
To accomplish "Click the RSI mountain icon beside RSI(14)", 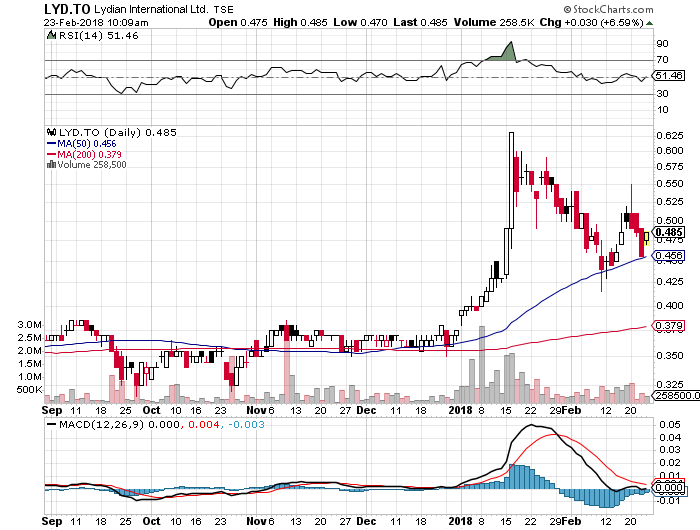I will click(51, 35).
